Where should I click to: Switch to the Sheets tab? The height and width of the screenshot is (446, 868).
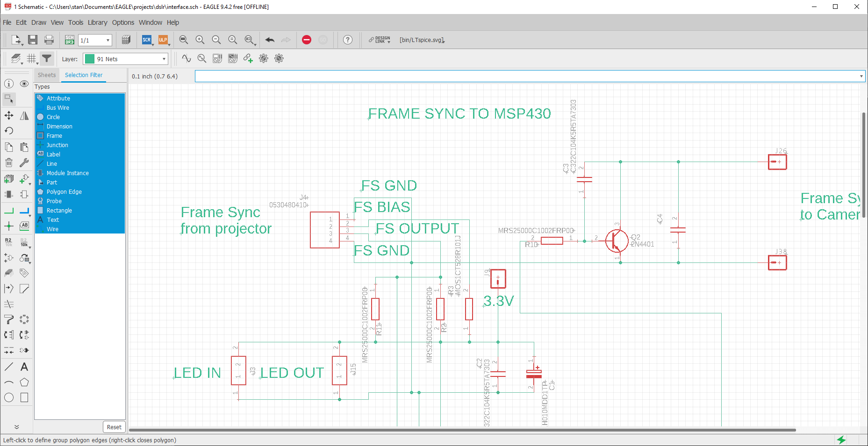47,75
